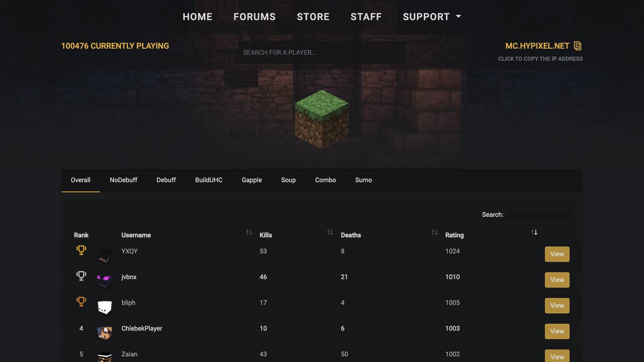Viewport: 644px width, 362px height.
Task: Click the silver trophy icon for jvbnx
Action: pos(81,276)
